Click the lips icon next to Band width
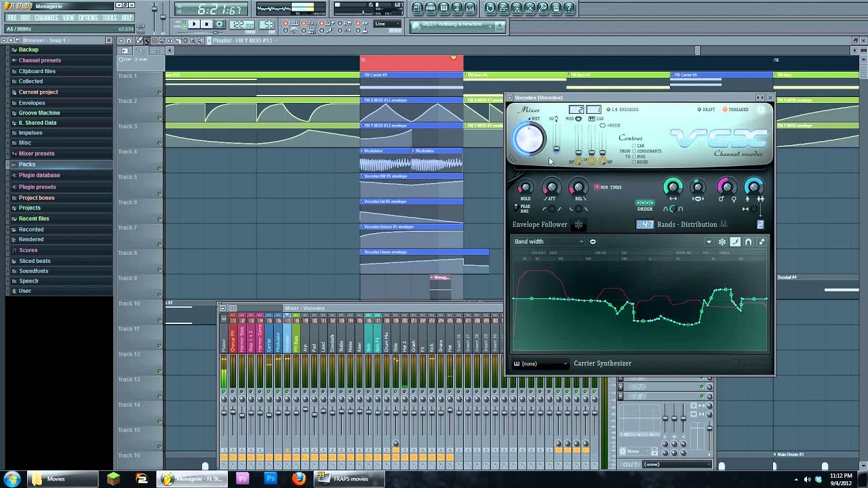 click(x=593, y=242)
